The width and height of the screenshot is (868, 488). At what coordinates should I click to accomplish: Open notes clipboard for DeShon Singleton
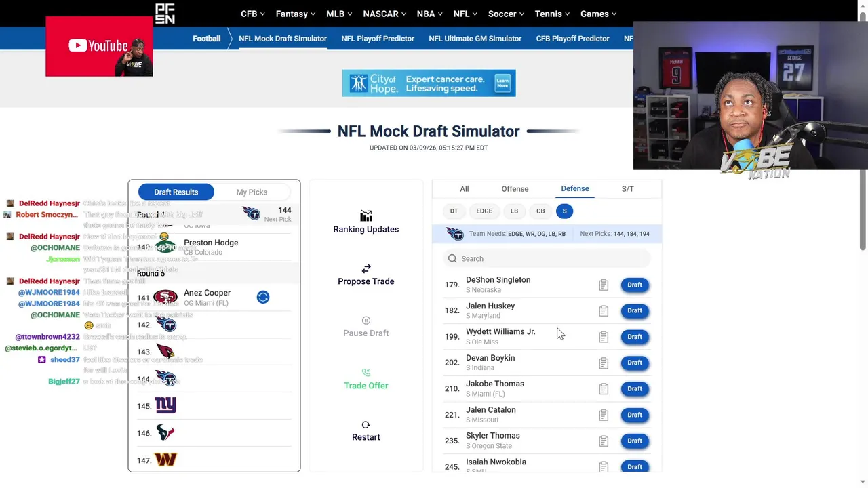click(x=604, y=285)
